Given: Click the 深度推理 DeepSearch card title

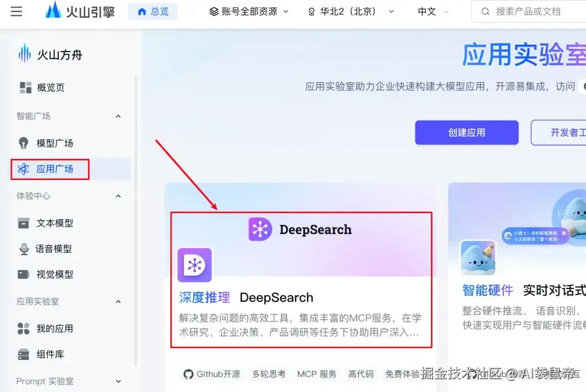Looking at the screenshot, I should pyautogui.click(x=246, y=298).
